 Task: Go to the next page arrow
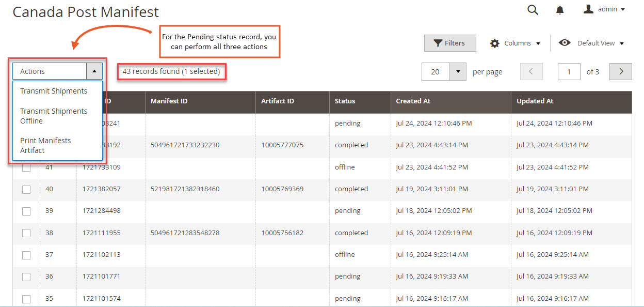pyautogui.click(x=621, y=72)
